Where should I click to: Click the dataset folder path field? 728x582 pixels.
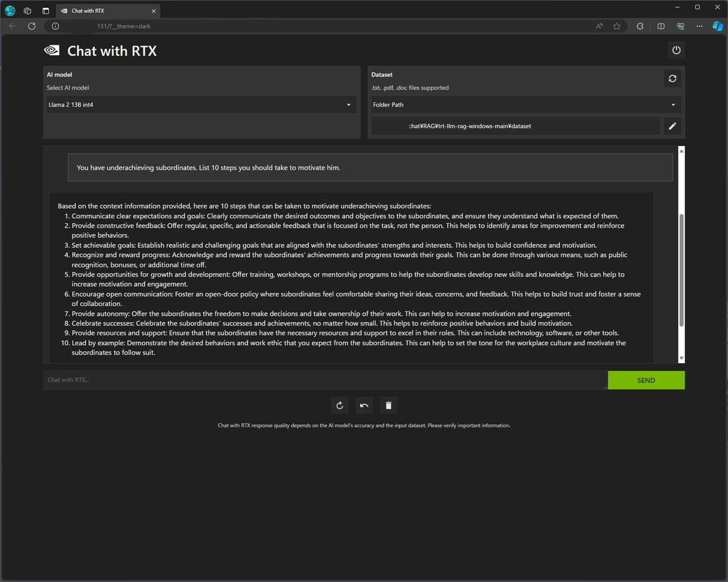pos(516,126)
